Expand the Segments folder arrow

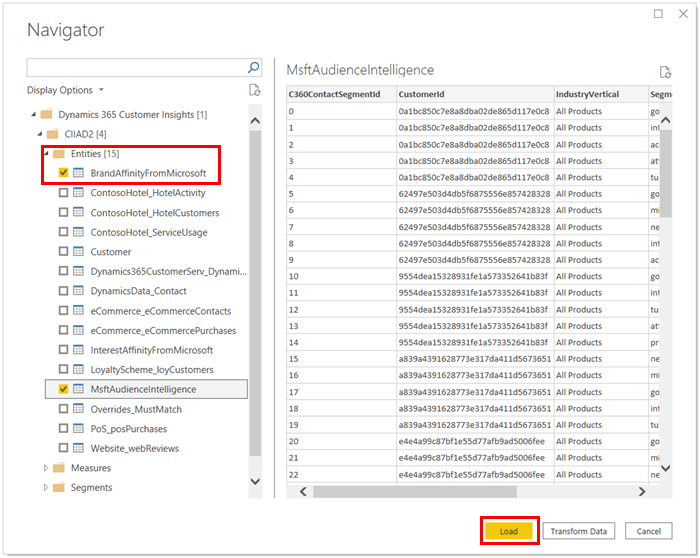pos(46,487)
